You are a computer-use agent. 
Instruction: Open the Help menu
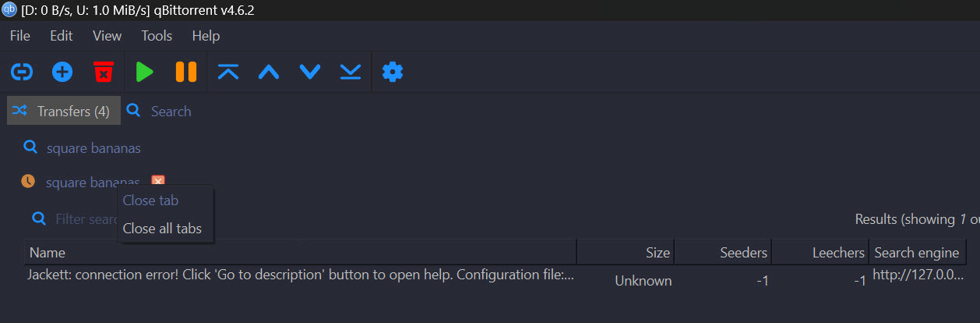point(206,36)
